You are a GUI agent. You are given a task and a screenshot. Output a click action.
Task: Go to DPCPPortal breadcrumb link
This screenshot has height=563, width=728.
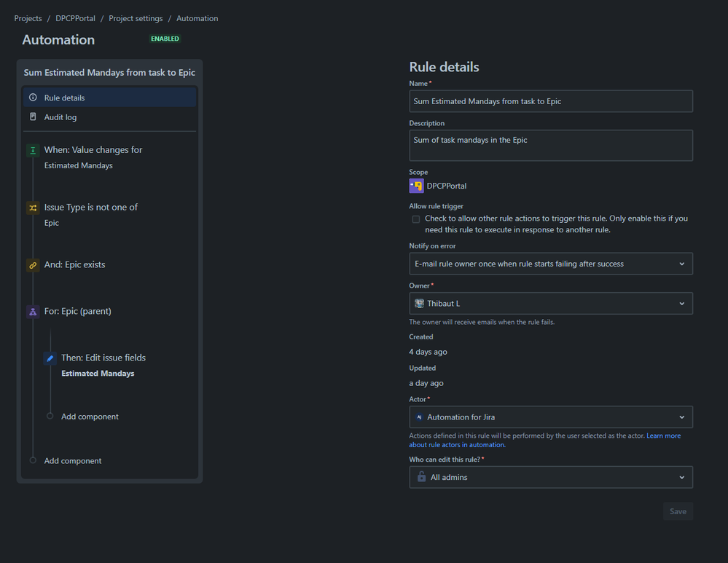point(75,18)
